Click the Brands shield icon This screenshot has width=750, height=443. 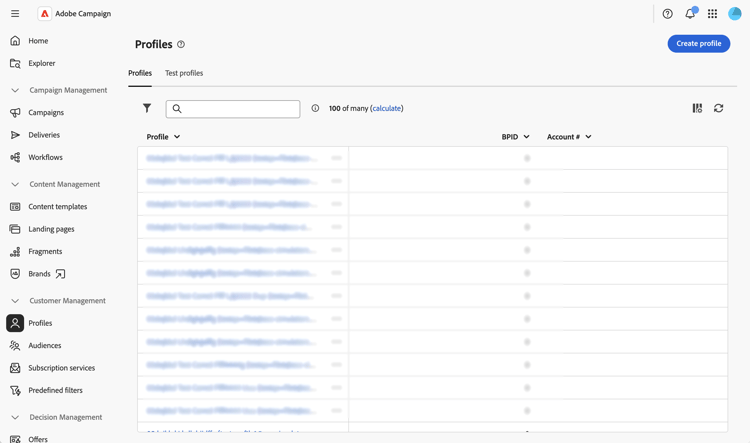[15, 274]
